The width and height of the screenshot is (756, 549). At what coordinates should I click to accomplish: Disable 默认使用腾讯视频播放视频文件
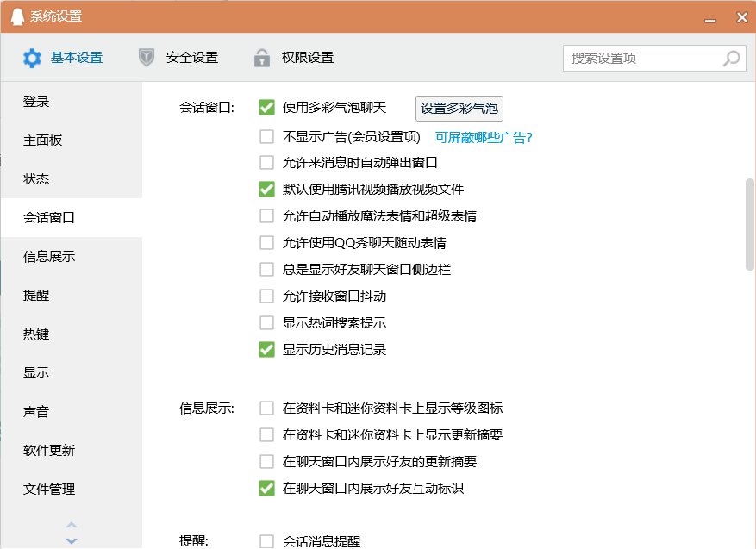coord(266,190)
